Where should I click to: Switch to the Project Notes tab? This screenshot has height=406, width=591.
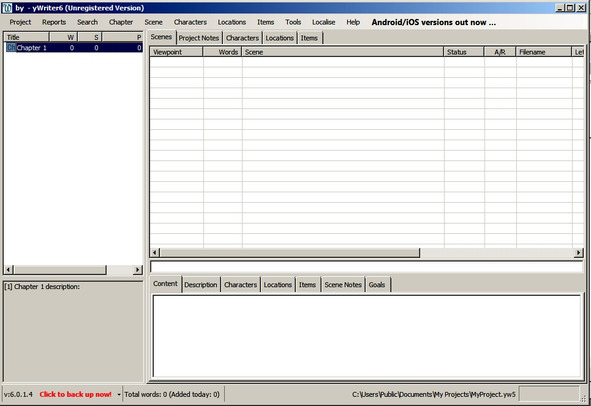point(199,38)
